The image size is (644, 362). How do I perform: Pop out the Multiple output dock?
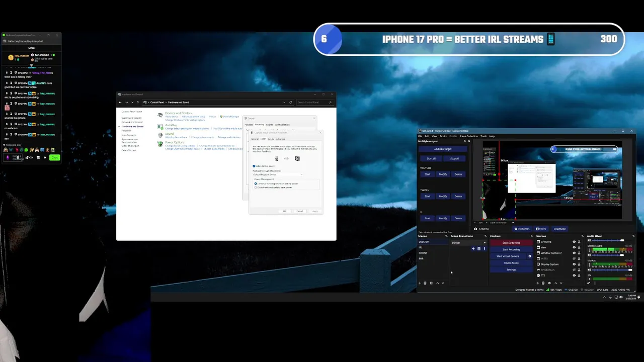(465, 141)
